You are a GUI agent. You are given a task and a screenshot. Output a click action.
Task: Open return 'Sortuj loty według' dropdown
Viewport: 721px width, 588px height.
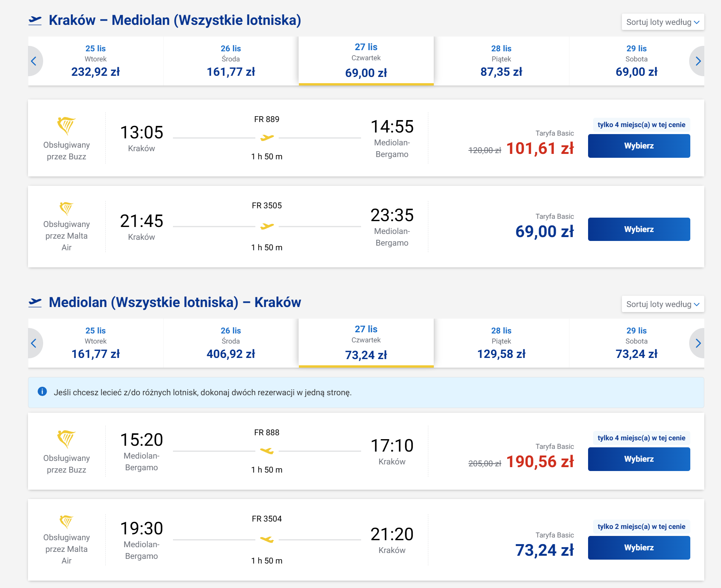(662, 304)
